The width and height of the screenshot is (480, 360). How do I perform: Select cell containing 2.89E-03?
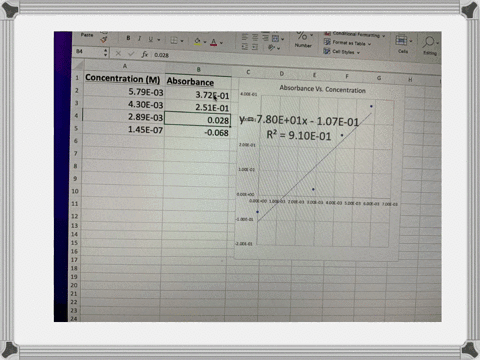click(x=123, y=117)
